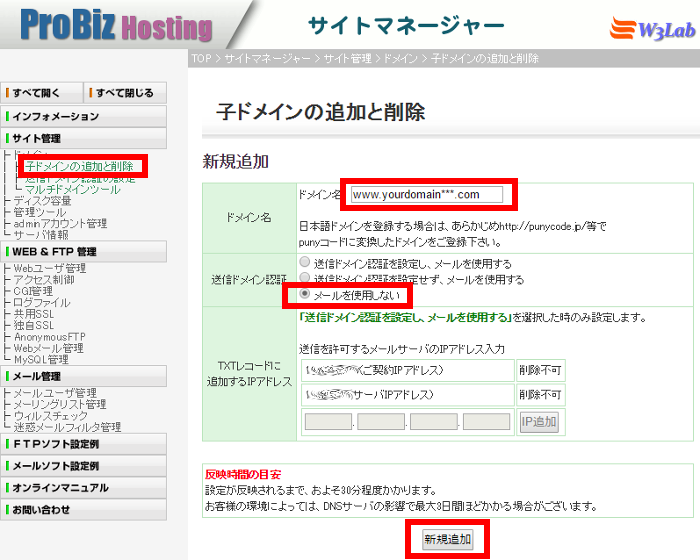Image resolution: width=700 pixels, height=560 pixels.
Task: Select 送信ドメイン認証を設定し、メールを使用する radio option
Action: (304, 264)
